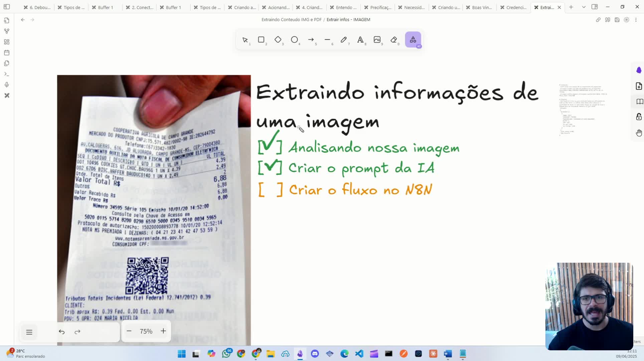
Task: Click the zoom in plus control
Action: tap(163, 331)
